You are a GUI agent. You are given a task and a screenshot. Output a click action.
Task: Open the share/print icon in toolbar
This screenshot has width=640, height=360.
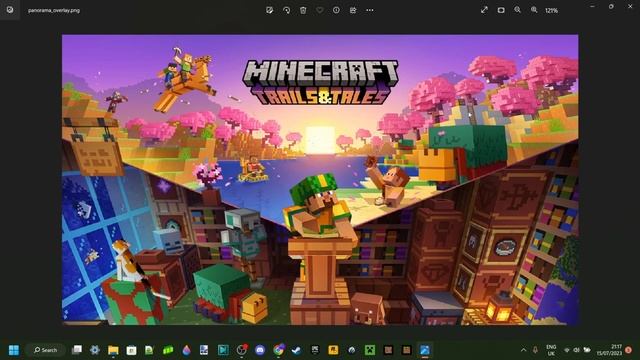(x=353, y=10)
